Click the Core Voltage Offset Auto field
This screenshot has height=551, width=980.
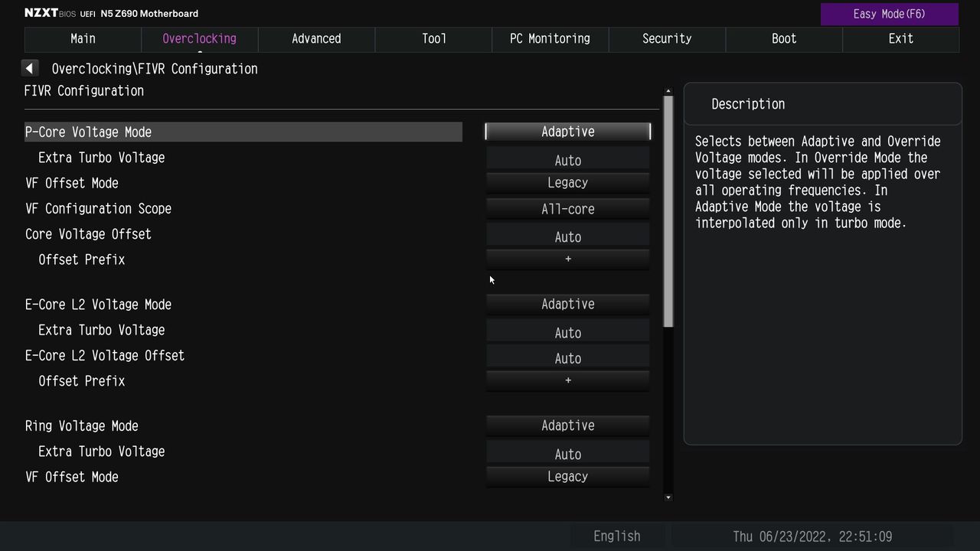(567, 236)
